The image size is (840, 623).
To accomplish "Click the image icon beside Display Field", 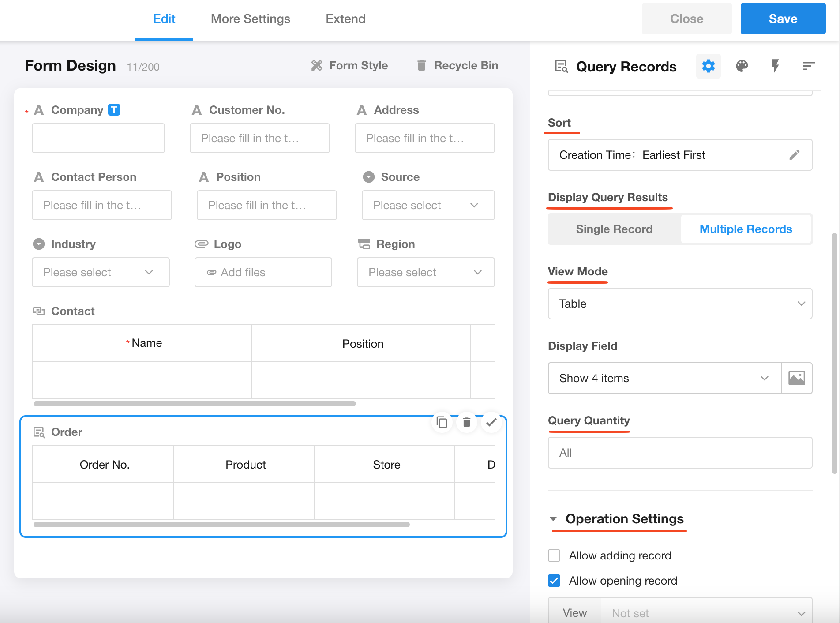I will coord(796,378).
